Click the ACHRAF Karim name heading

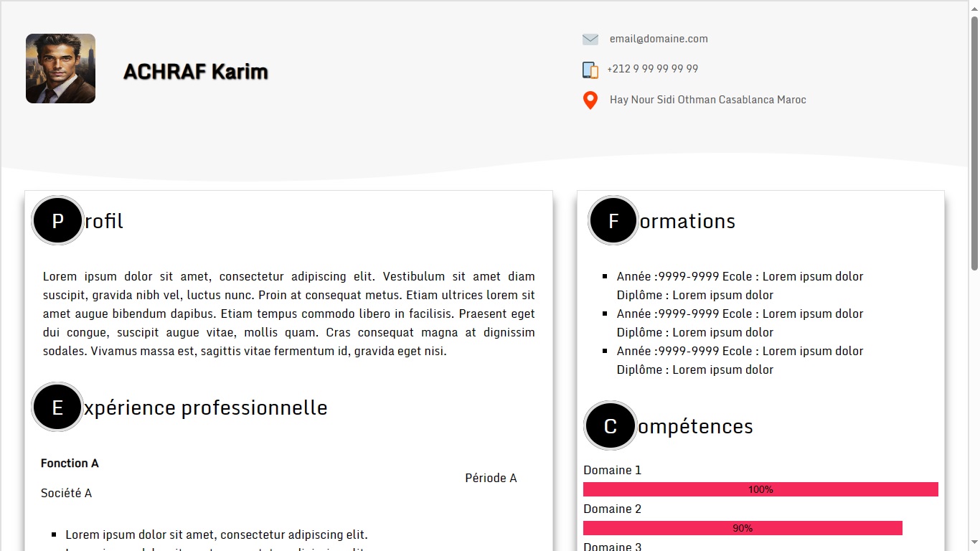coord(196,72)
